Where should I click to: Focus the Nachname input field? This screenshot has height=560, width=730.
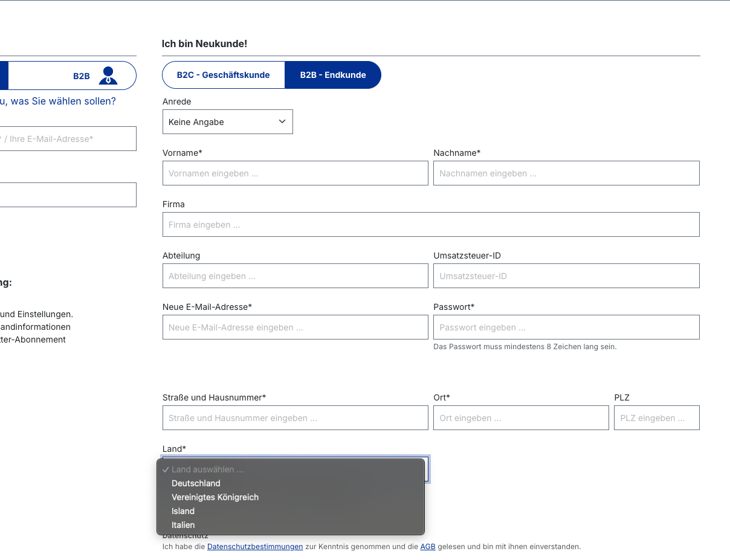(566, 173)
